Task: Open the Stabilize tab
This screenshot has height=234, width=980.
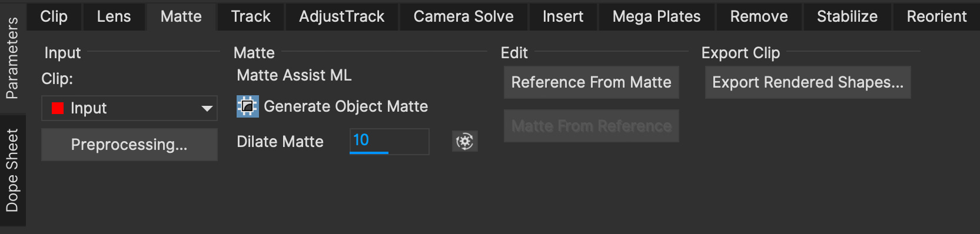Action: 848,16
